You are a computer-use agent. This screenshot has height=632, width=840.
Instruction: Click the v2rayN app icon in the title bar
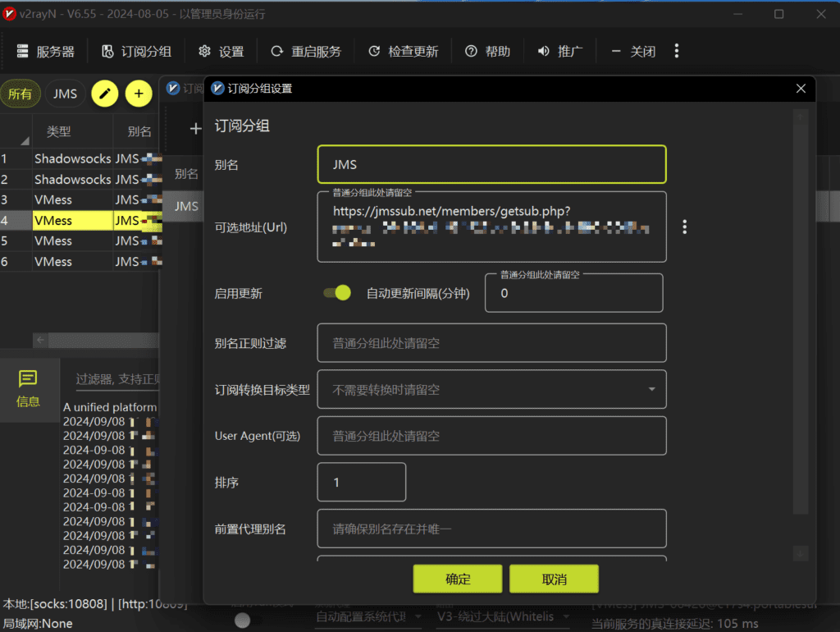pyautogui.click(x=9, y=14)
